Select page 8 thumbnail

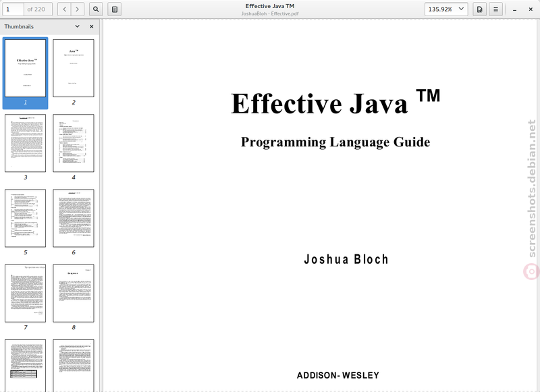tap(74, 293)
